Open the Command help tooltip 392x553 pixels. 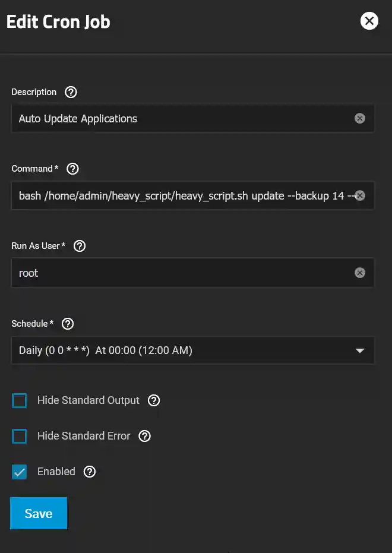click(x=72, y=169)
